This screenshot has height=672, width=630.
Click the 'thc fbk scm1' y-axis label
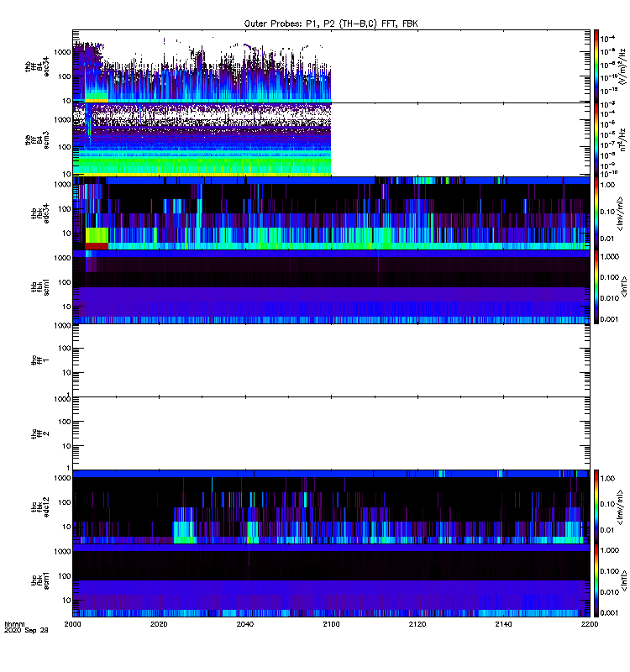pos(40,581)
